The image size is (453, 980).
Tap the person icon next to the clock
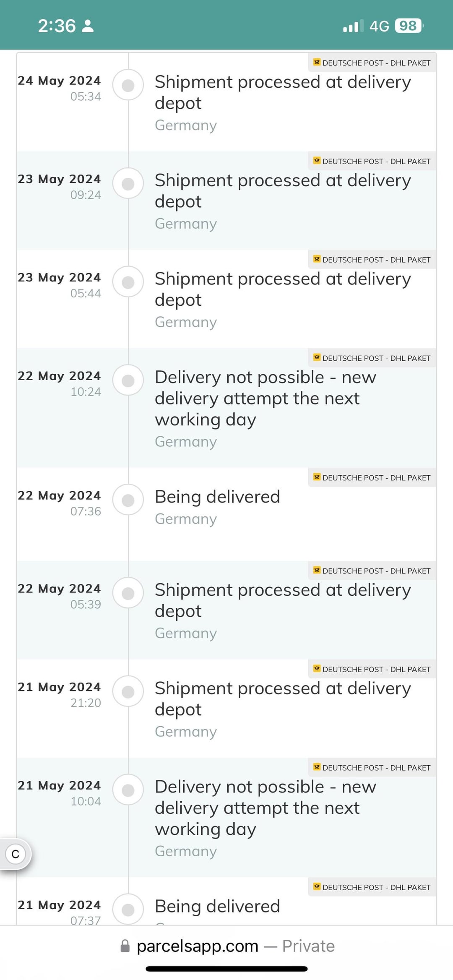(x=88, y=26)
